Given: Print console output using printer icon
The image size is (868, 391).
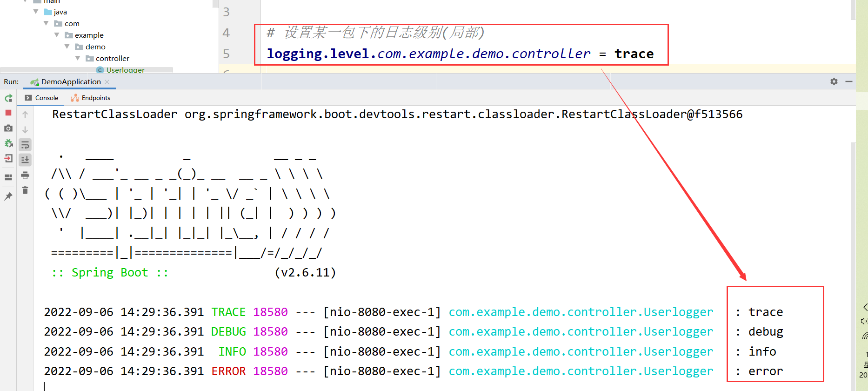Looking at the screenshot, I should (25, 175).
